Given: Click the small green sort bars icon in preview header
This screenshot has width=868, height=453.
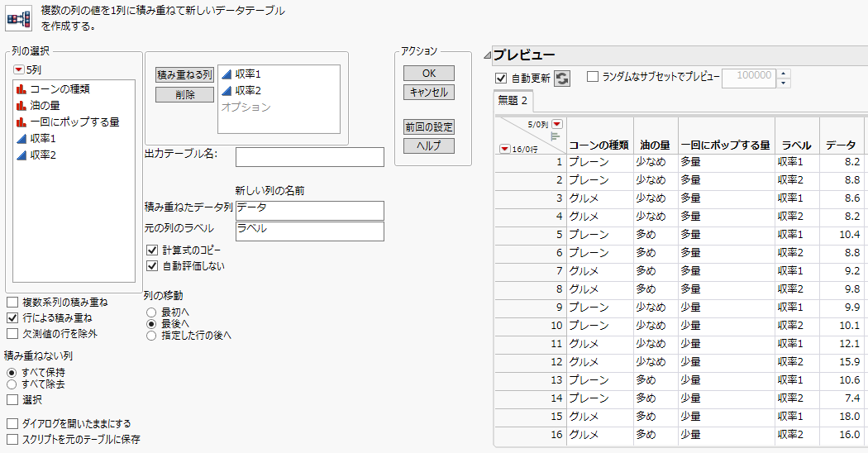Looking at the screenshot, I should [556, 135].
